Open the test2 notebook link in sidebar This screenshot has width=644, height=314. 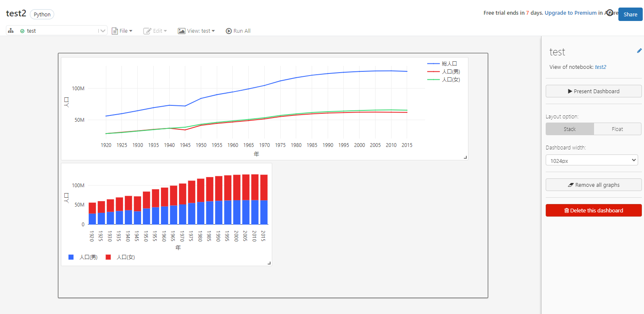click(x=600, y=67)
